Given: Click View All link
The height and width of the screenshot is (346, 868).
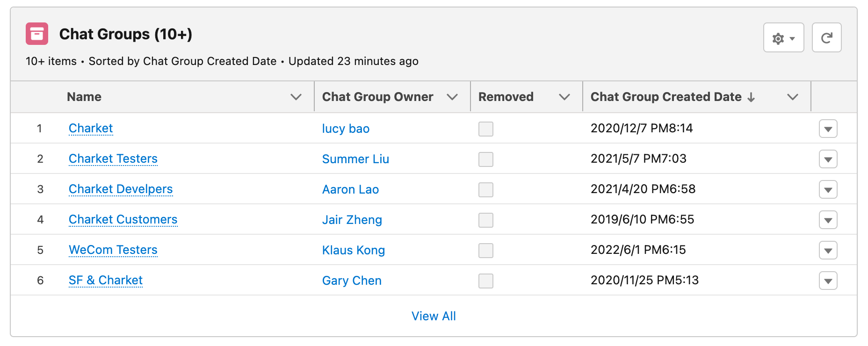Looking at the screenshot, I should point(434,316).
